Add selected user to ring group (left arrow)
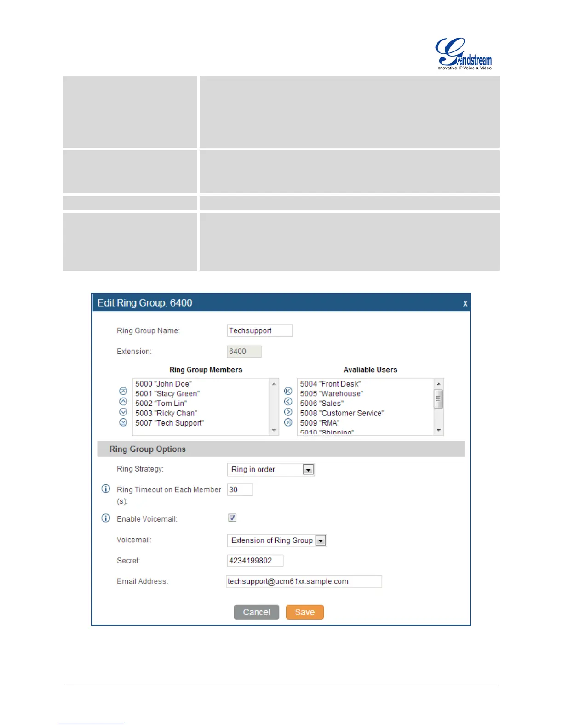The width and height of the screenshot is (563, 728). tap(288, 401)
